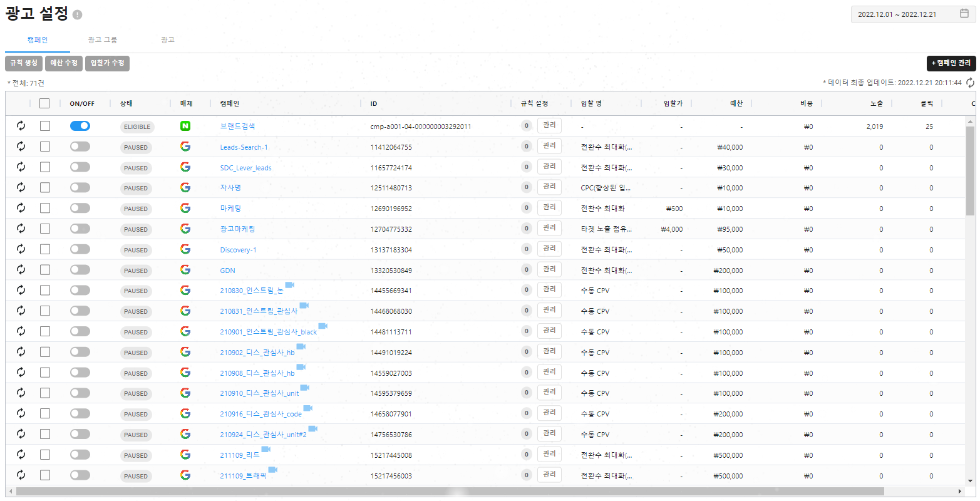The image size is (980, 501).
Task: Click the info icon beside 광고 설정 title
Action: pos(77,14)
